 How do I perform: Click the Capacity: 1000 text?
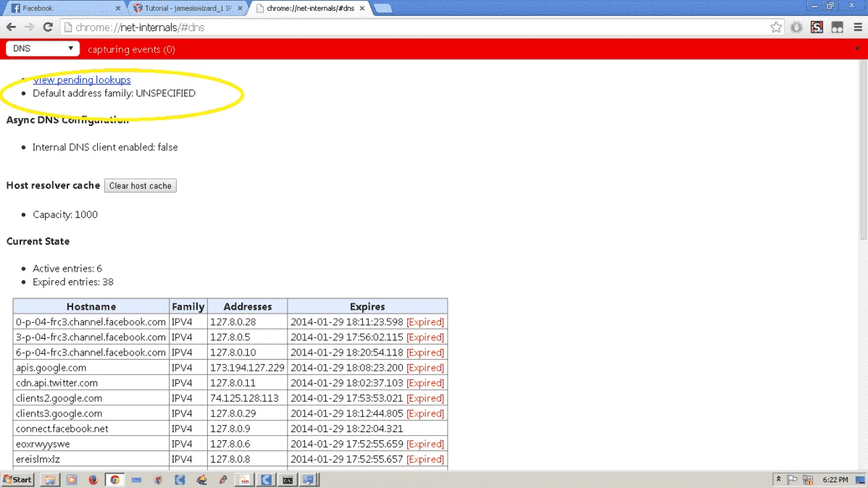(64, 214)
